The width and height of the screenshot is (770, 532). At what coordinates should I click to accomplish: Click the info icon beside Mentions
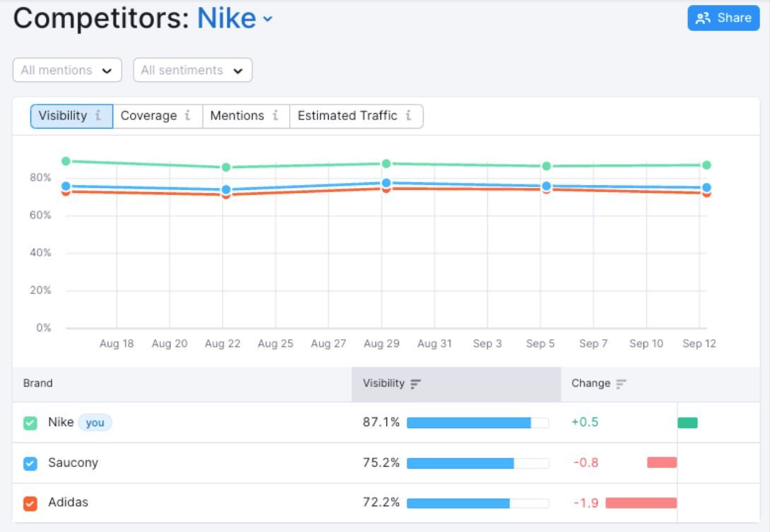[x=276, y=116]
